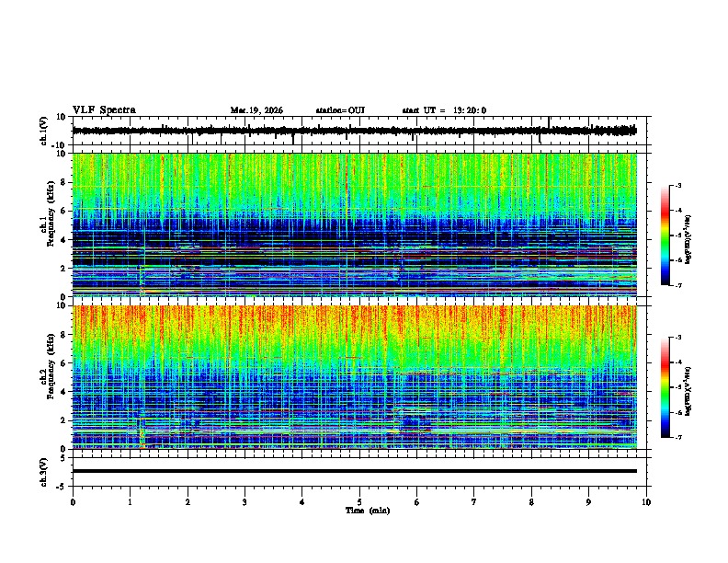This screenshot has height=563, width=728.
Task: Click the -7 label on ch.2 color bar
Action: point(678,437)
